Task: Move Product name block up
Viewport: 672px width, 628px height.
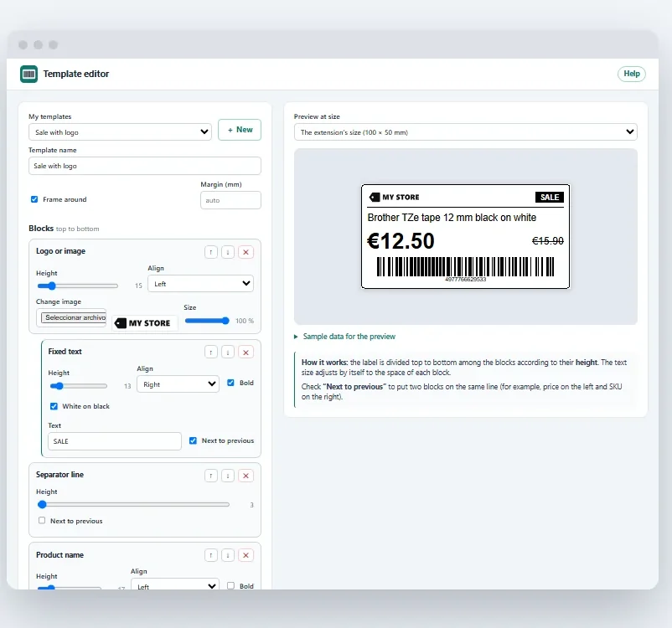Action: click(x=211, y=555)
